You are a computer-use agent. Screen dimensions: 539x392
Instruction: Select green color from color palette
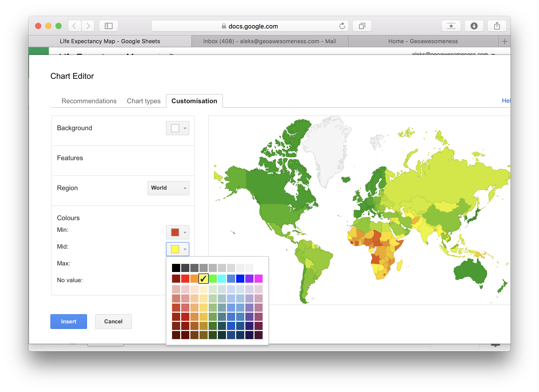[213, 279]
